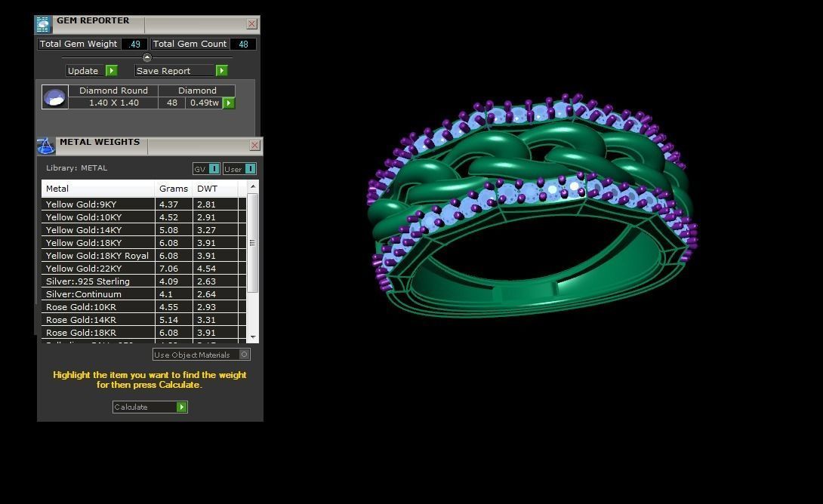Click the Metal Weights scale icon
Image resolution: width=823 pixels, height=504 pixels.
click(46, 146)
